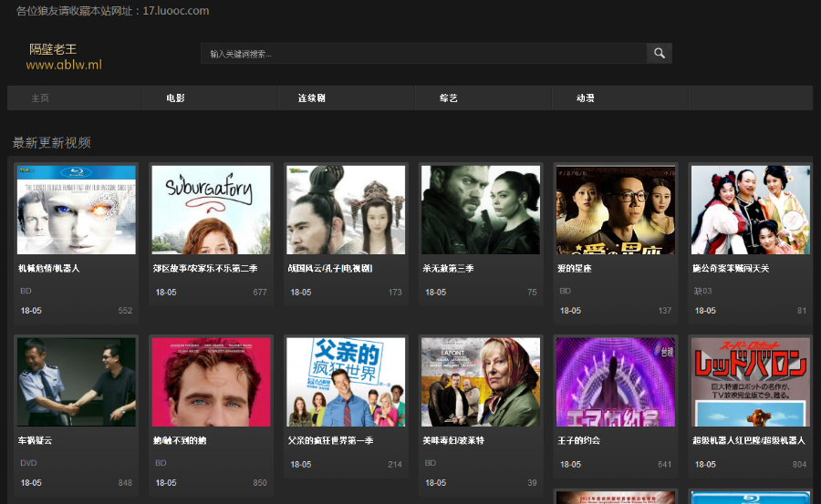
Task: Open the Suburgatory poster thumbnail
Action: (x=211, y=210)
